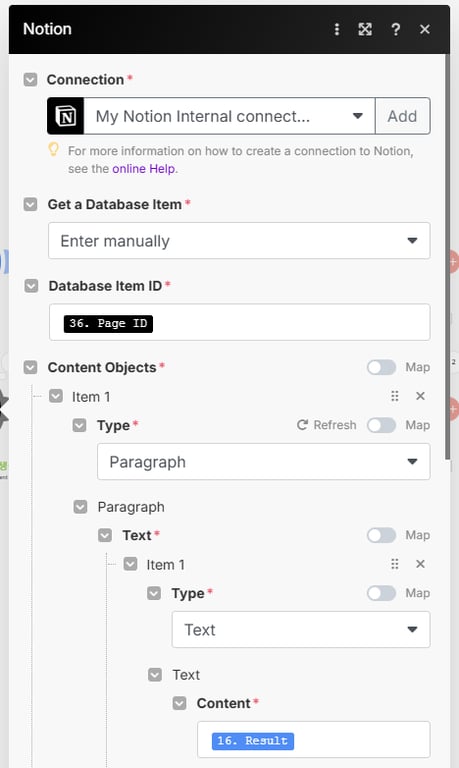Image resolution: width=459 pixels, height=768 pixels.
Task: Collapse the Content Objects section
Action: coord(30,367)
